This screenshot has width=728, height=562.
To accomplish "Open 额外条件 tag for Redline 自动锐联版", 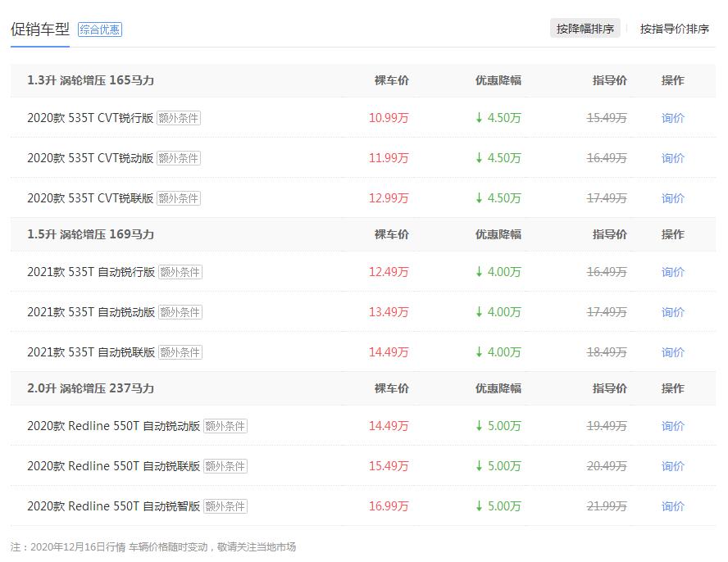I will (x=225, y=466).
